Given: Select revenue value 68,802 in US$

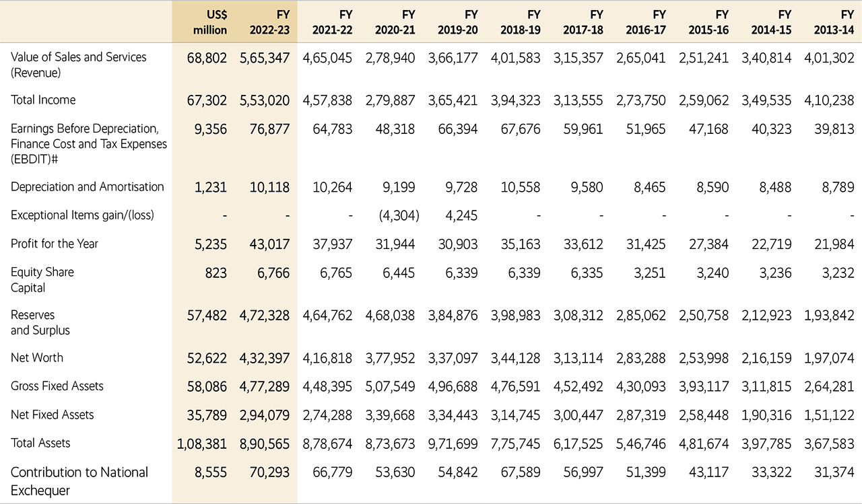Looking at the screenshot, I should click(x=207, y=59).
